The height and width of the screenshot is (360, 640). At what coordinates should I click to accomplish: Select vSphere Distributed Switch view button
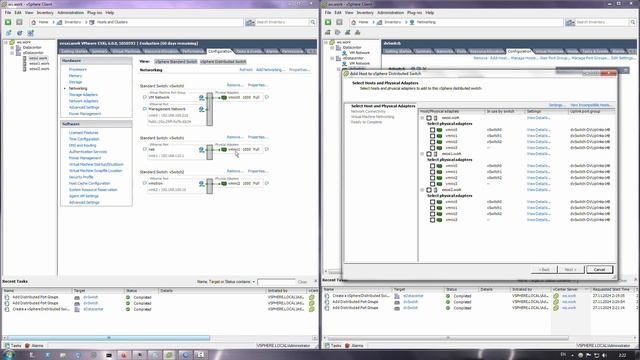[223, 62]
